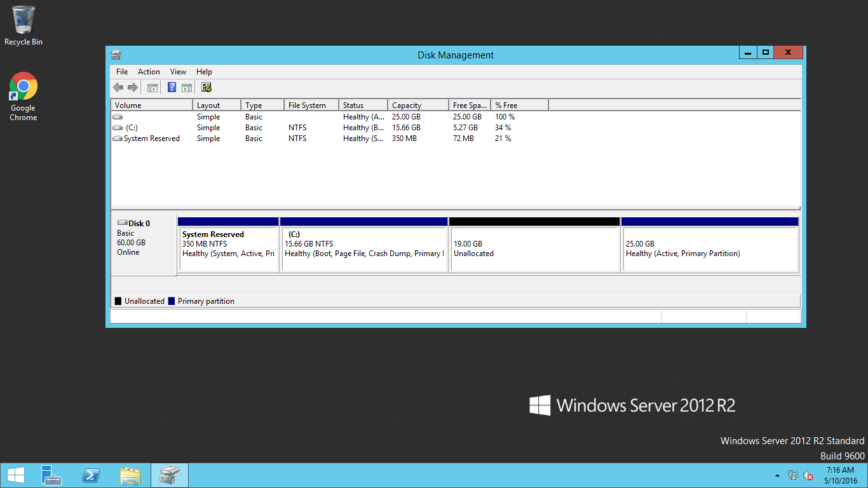Sort by the Layout column header
868x488 pixels.
pyautogui.click(x=217, y=105)
